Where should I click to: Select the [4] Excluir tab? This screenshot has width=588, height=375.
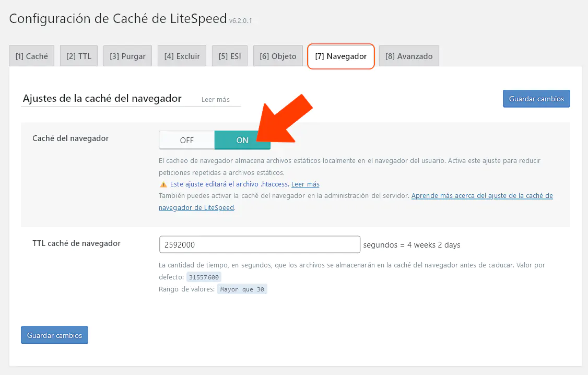point(182,56)
